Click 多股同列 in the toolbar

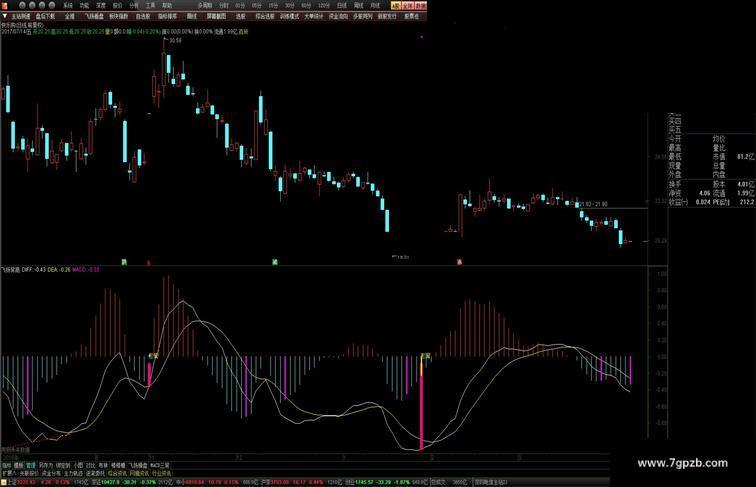coord(363,16)
